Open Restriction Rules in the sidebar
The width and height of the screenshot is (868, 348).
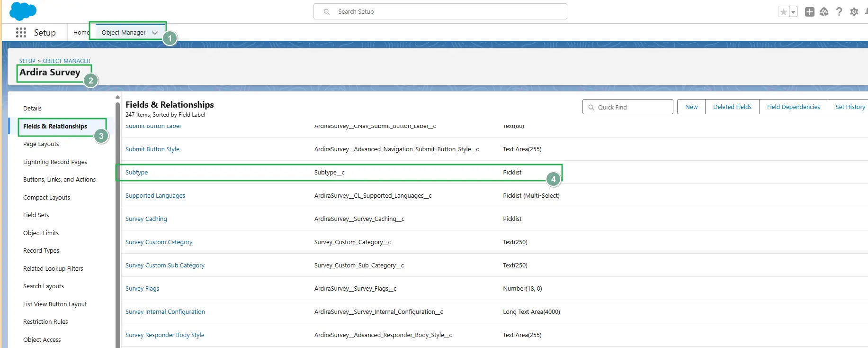tap(45, 321)
